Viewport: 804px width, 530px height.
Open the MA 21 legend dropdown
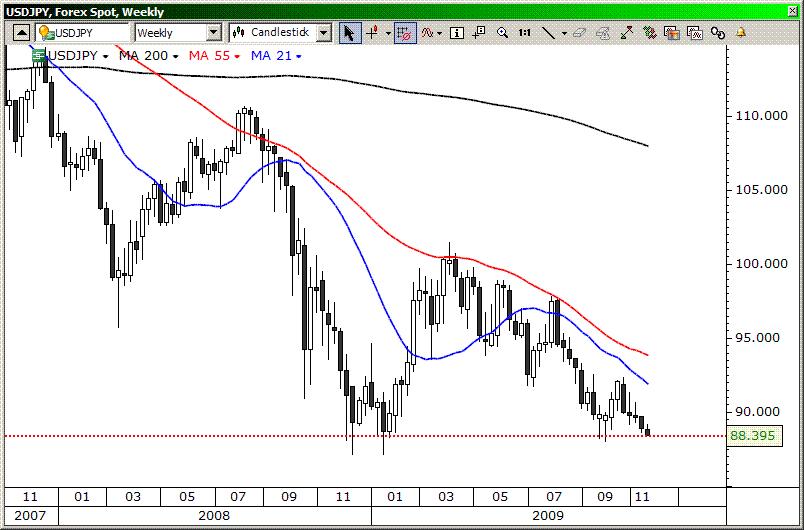(299, 56)
